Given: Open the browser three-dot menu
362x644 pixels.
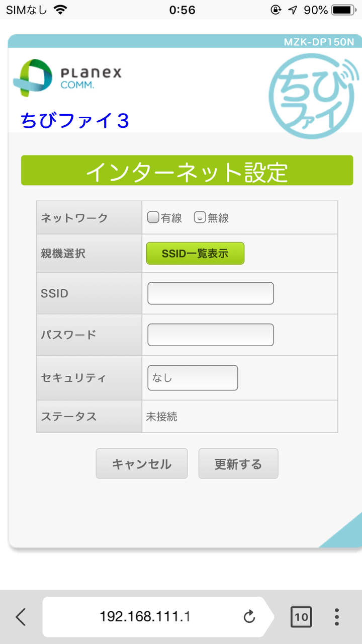Looking at the screenshot, I should (337, 617).
